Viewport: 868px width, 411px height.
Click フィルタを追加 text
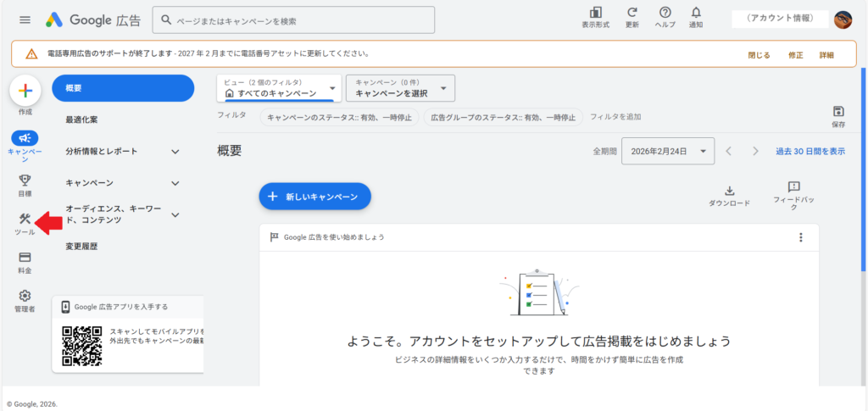615,117
